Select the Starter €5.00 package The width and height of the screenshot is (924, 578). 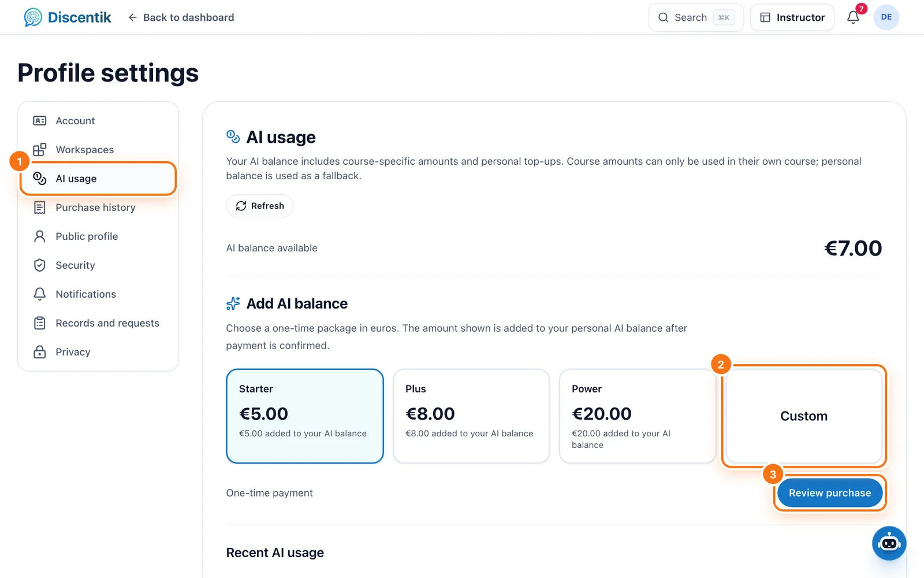click(x=305, y=416)
